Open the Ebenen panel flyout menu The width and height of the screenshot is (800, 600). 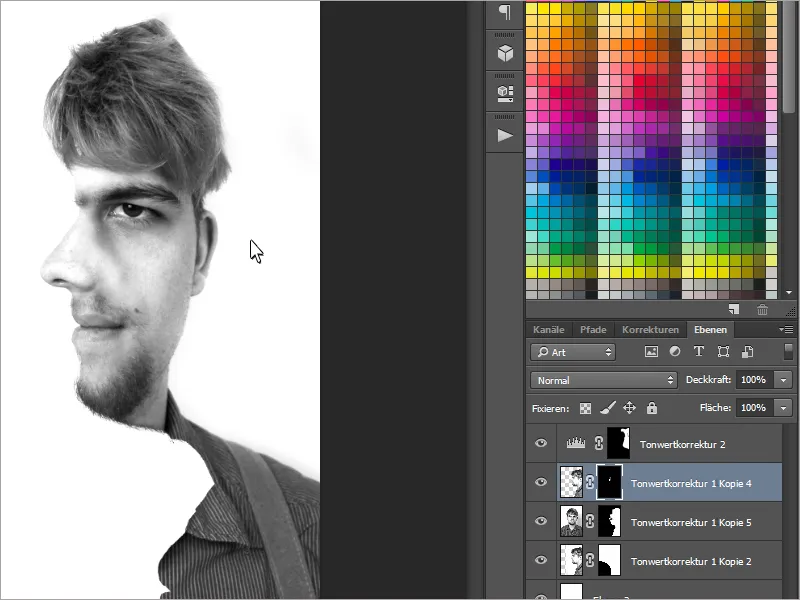(x=786, y=330)
